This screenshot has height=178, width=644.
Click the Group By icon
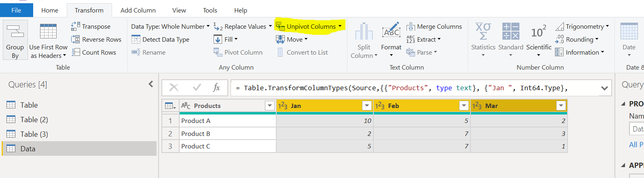click(15, 32)
